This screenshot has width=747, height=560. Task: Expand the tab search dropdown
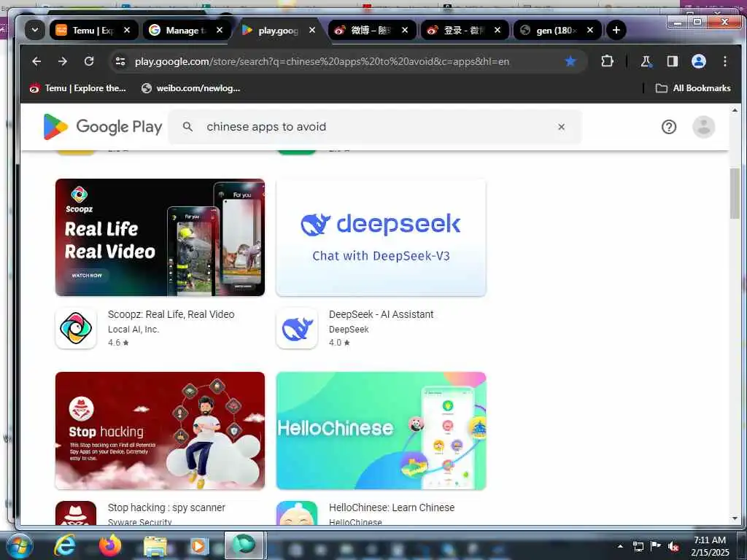[x=35, y=30]
